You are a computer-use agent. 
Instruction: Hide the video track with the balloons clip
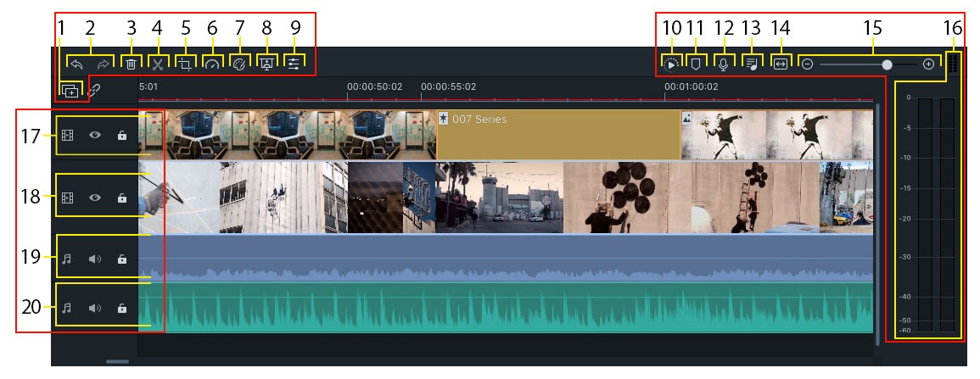click(95, 198)
